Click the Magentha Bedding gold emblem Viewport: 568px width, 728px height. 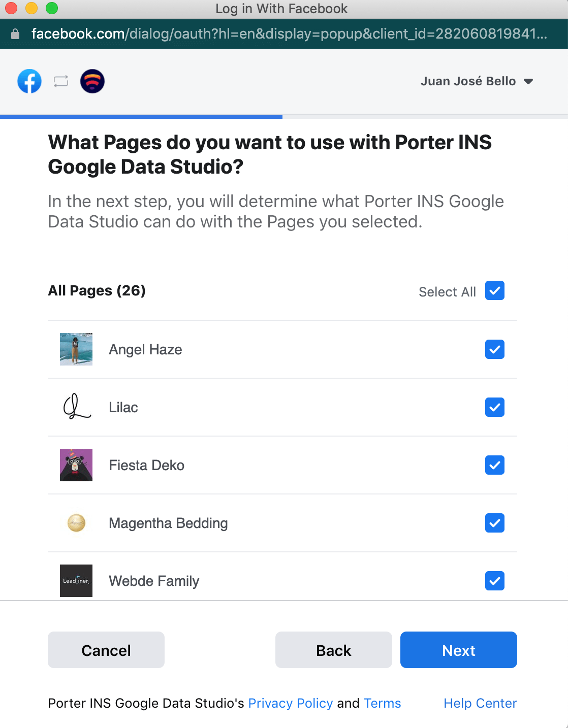click(76, 523)
